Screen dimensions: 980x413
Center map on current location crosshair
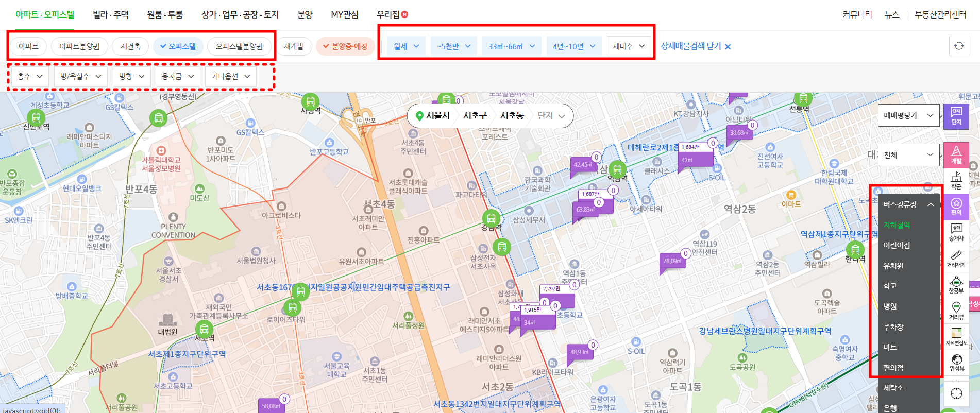click(956, 393)
